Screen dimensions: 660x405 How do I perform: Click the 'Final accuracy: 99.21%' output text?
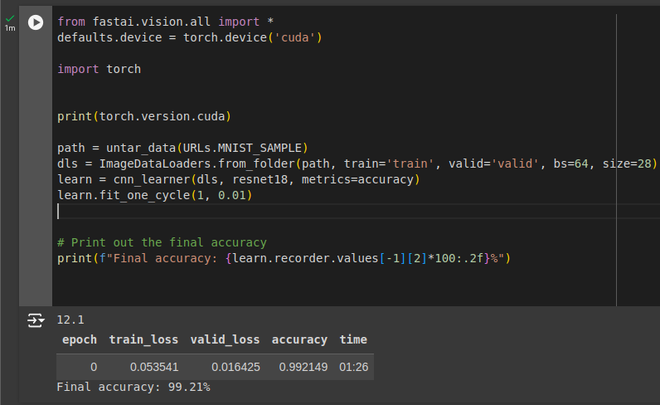pyautogui.click(x=133, y=387)
